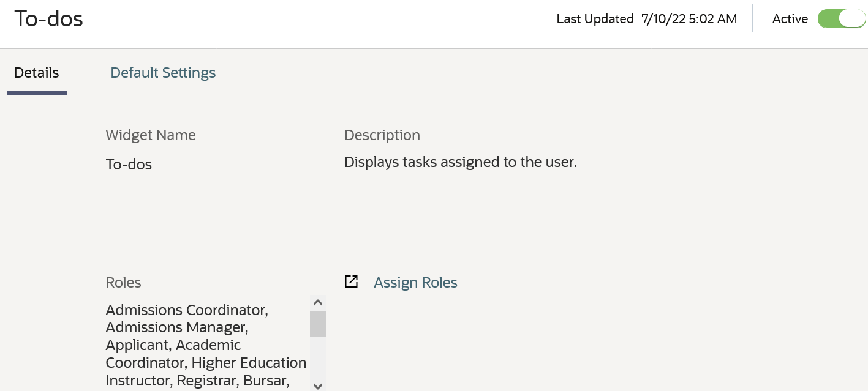The image size is (868, 391).
Task: Click the Roles section label
Action: [123, 283]
